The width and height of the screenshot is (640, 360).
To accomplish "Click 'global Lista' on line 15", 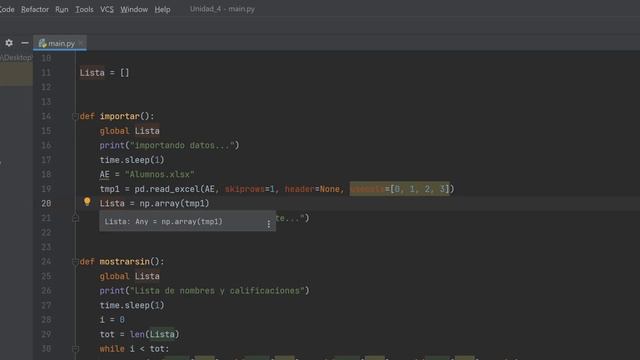I will pos(129,131).
